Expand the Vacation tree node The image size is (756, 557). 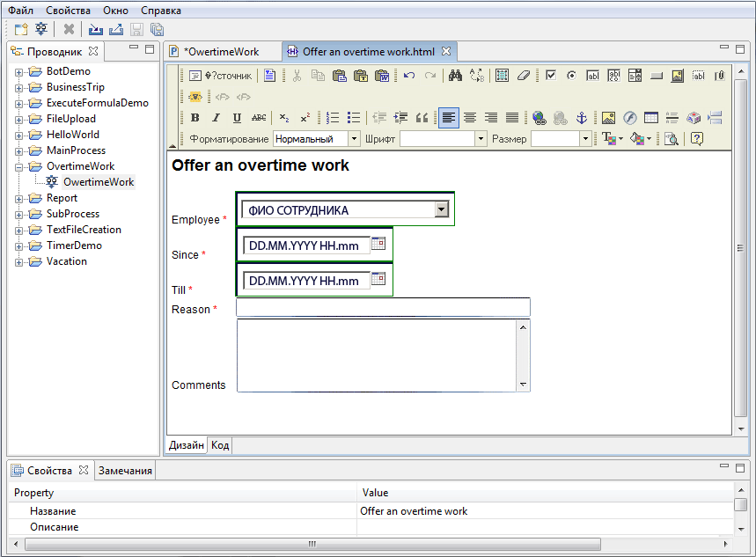[19, 261]
